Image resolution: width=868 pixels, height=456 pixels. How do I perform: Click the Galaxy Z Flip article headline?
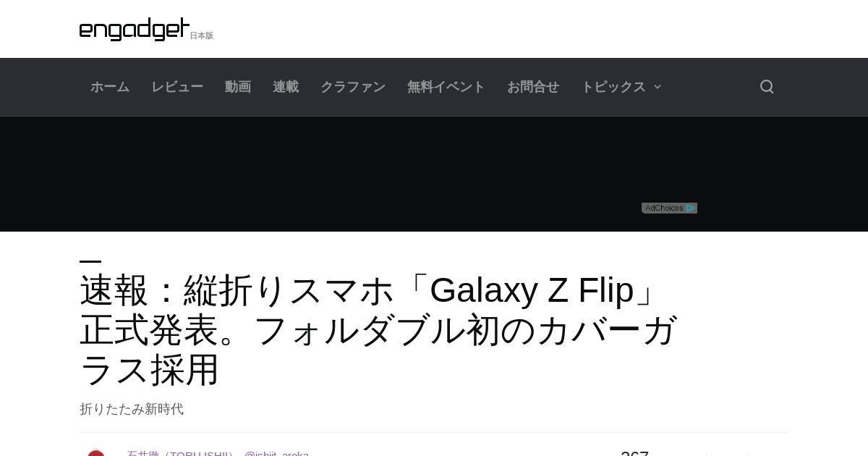[x=379, y=329]
